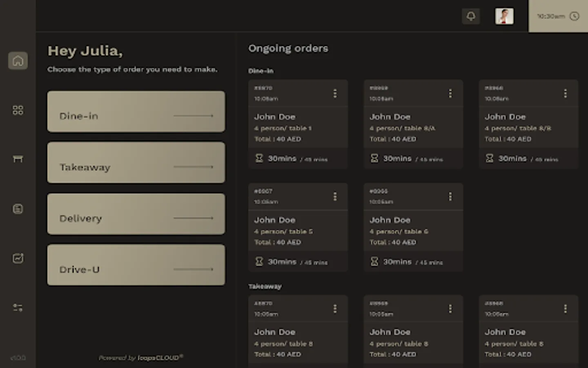Viewport: 588px width, 368px height.
Task: Click the clock icon beside 10:30am
Action: pyautogui.click(x=574, y=16)
